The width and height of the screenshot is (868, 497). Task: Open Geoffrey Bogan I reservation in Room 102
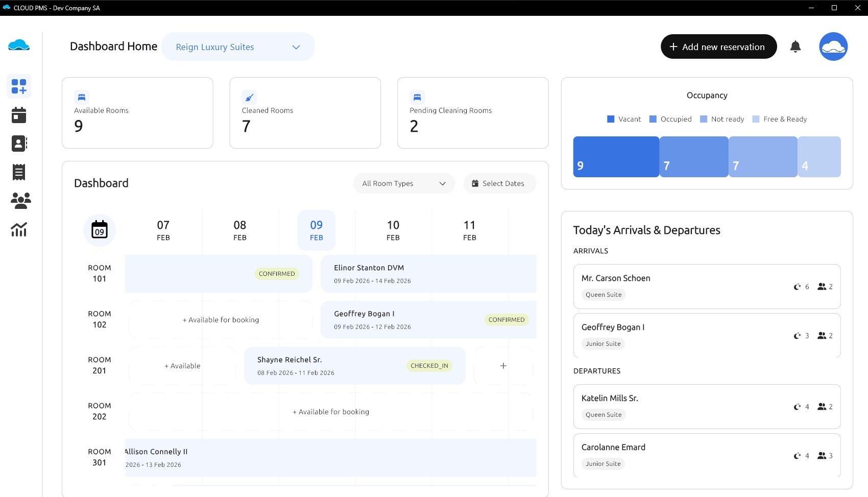point(428,320)
